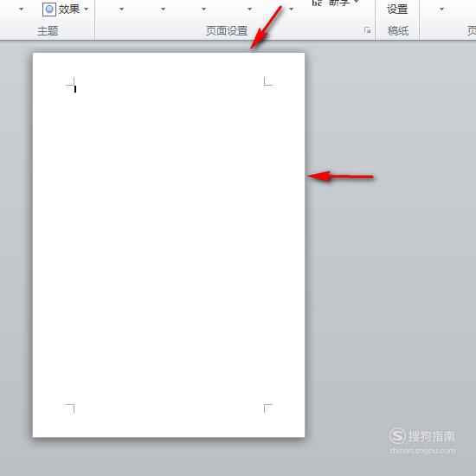This screenshot has height=476, width=476.
Task: Click the 主题 group label
Action: pyautogui.click(x=48, y=30)
